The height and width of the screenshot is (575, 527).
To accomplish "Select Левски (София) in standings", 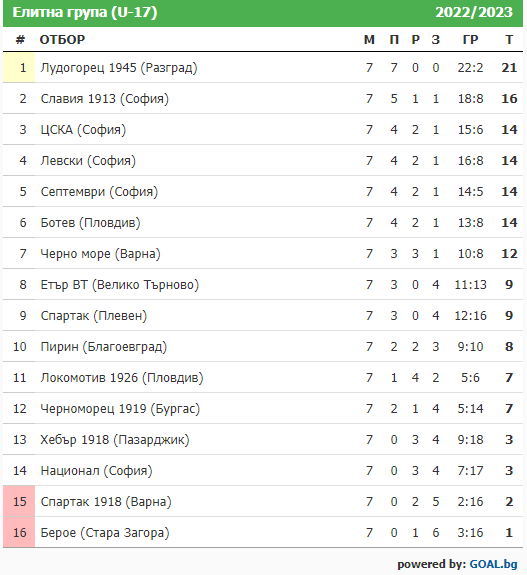I will click(88, 161).
